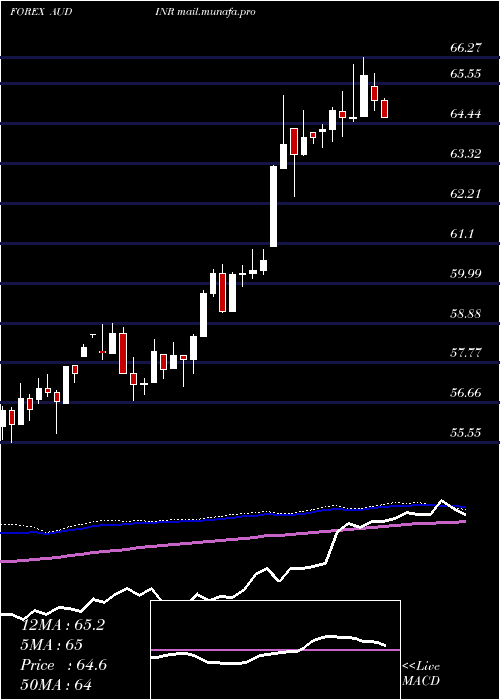Click the '<<Live MACD' label

click(421, 673)
